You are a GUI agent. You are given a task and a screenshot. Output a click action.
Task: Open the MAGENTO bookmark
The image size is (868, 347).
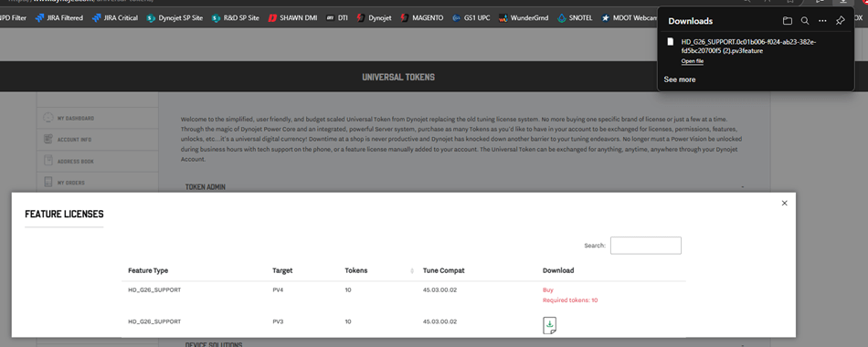421,17
